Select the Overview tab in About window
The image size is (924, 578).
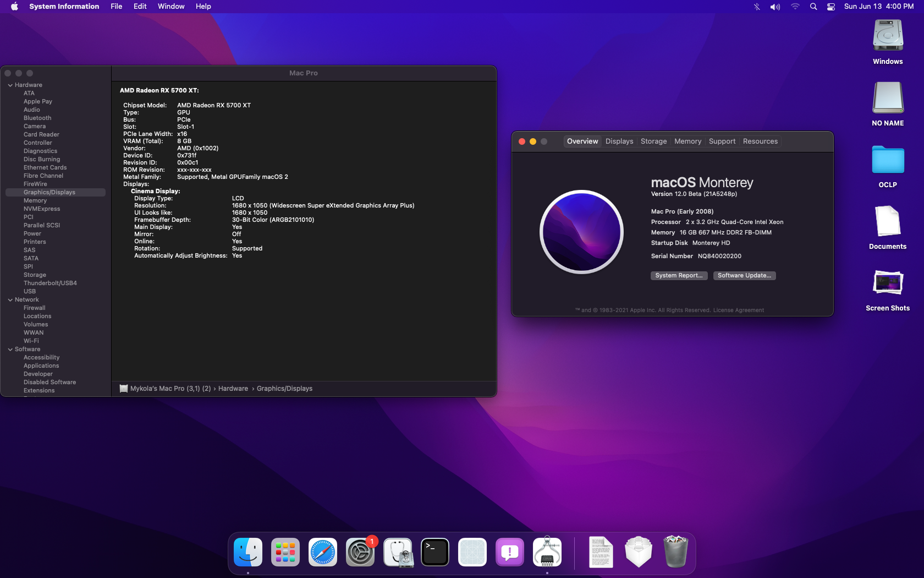click(582, 141)
